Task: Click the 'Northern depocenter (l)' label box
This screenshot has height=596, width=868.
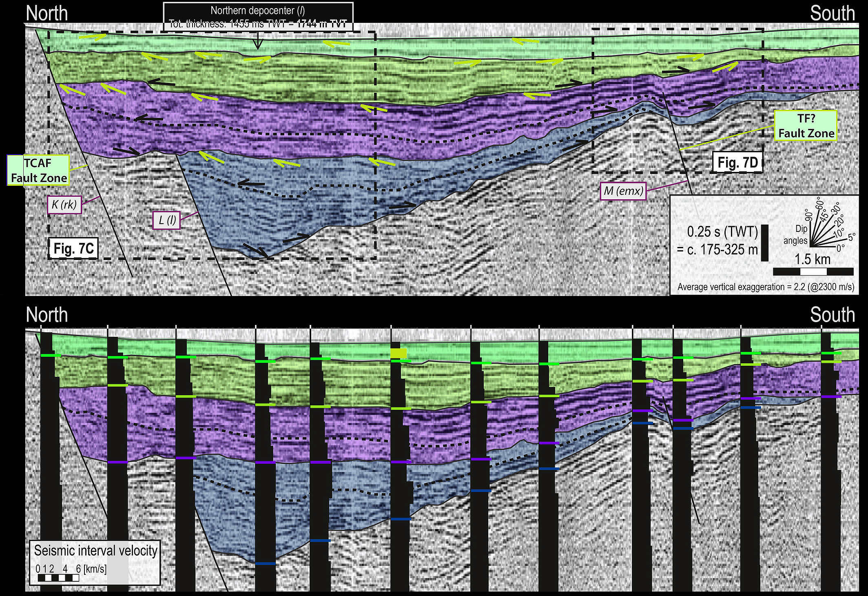Action: [258, 17]
